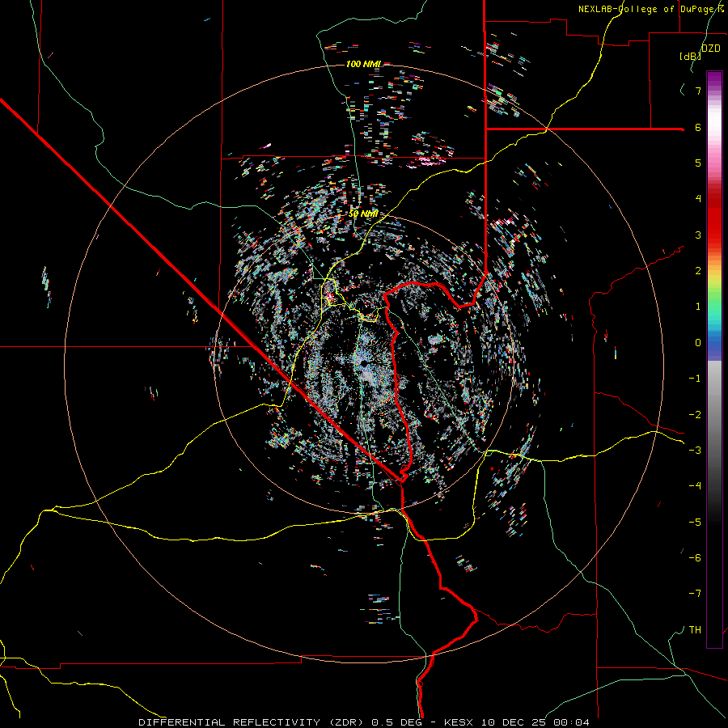Click the '6' value on the color scale
728x728 pixels.
coord(698,127)
